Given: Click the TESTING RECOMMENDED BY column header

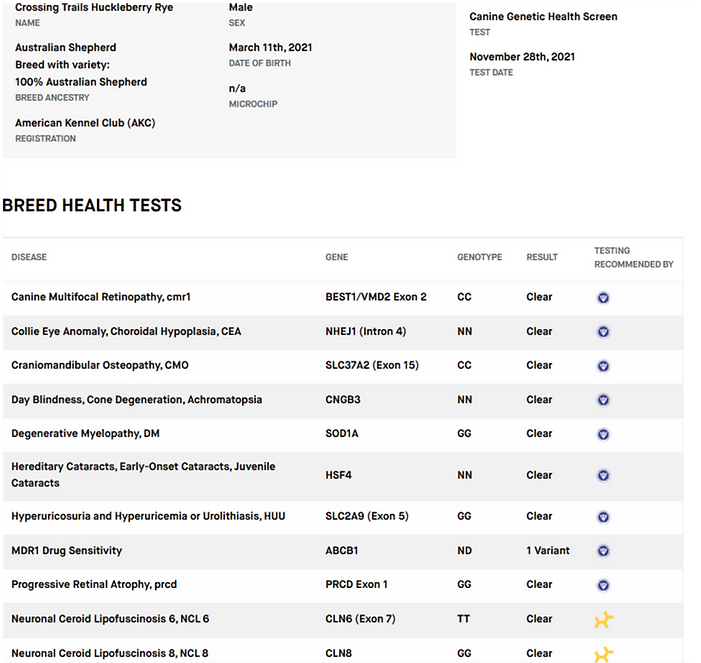Looking at the screenshot, I should [x=633, y=257].
